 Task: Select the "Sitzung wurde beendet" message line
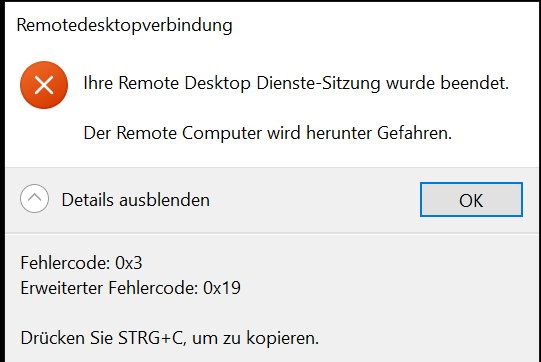[296, 83]
